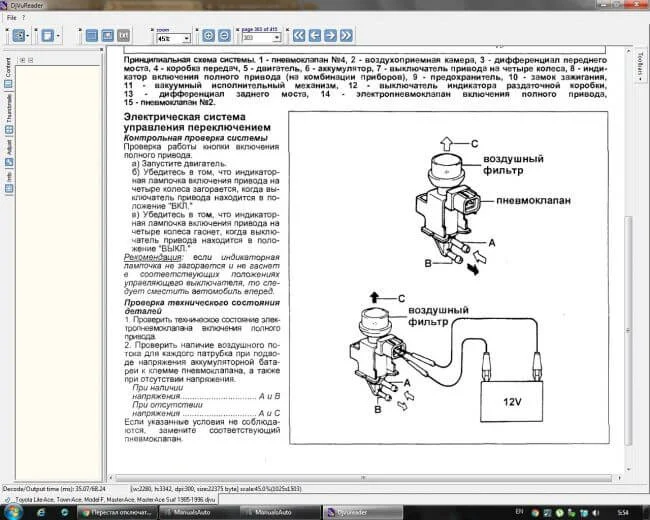Click the zoom in plus icon
Screen dimensions: 650x520
(208, 35)
